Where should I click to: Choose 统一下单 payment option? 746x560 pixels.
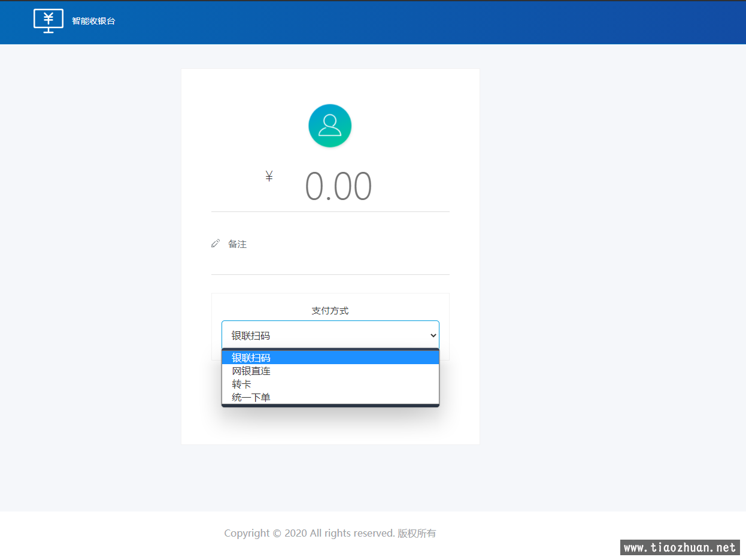click(x=330, y=397)
